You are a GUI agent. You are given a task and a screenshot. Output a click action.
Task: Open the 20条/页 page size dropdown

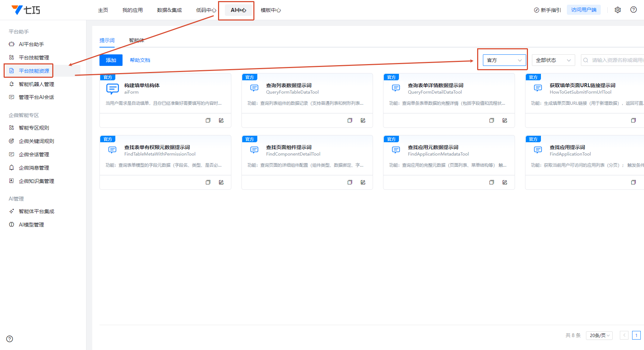[599, 335]
